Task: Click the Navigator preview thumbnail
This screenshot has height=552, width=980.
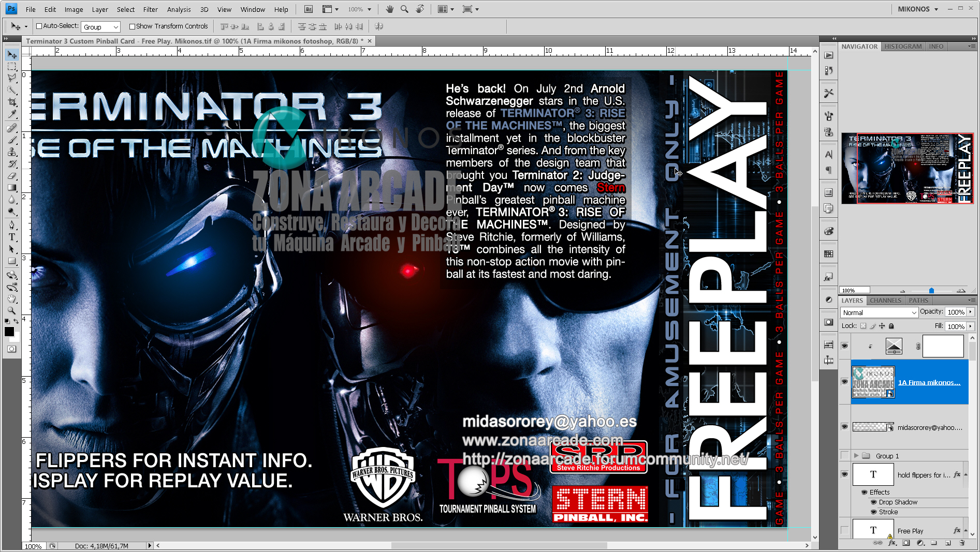Action: coord(908,169)
